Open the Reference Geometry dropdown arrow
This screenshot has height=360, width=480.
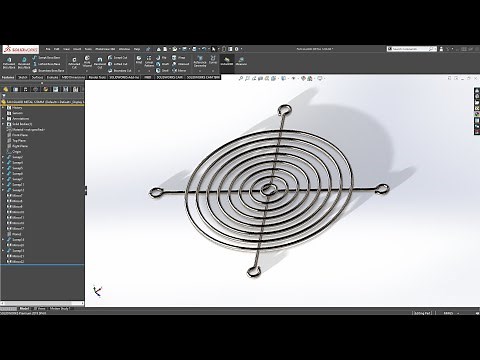(200, 71)
